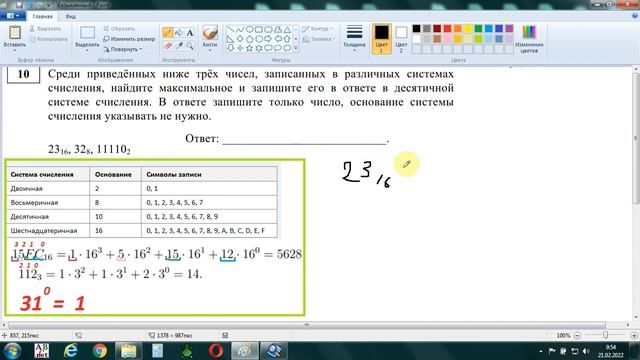Select the Fill with color bucket tool
Screen dimensions: 640x360
tap(179, 33)
